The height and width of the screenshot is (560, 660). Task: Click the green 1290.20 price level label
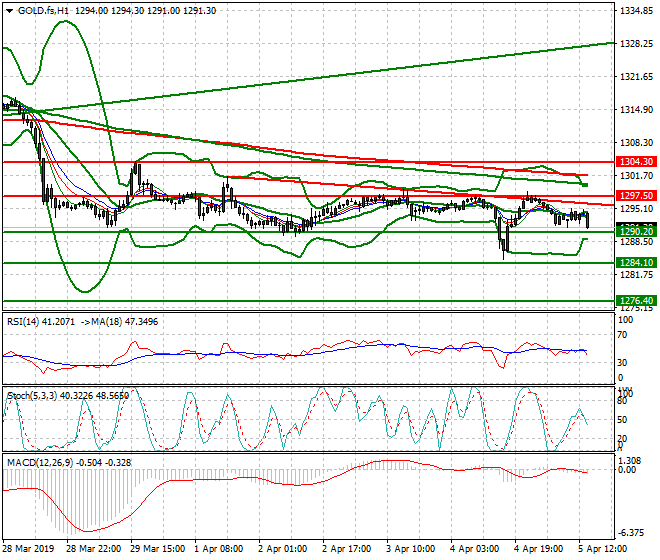[x=636, y=232]
